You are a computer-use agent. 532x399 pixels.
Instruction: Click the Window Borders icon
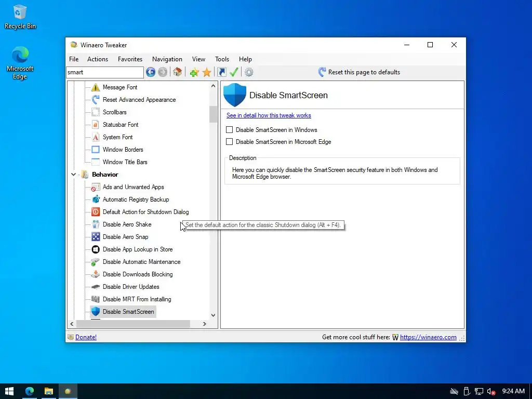pyautogui.click(x=96, y=150)
